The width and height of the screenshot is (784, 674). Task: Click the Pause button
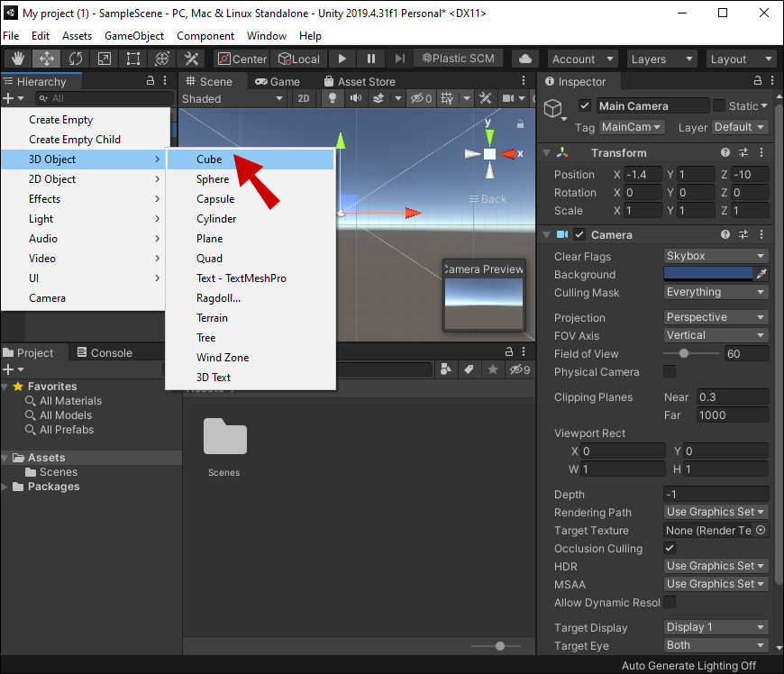click(370, 59)
